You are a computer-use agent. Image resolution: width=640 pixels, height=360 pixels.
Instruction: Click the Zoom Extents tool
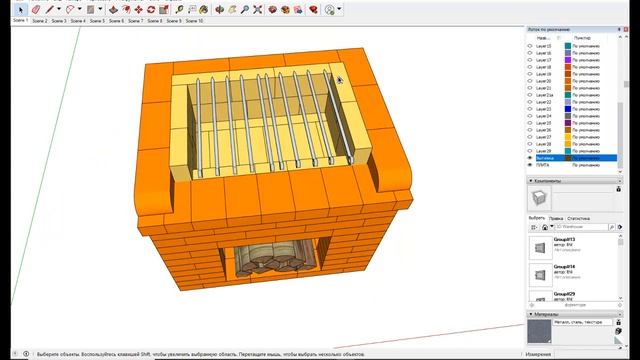click(x=258, y=9)
